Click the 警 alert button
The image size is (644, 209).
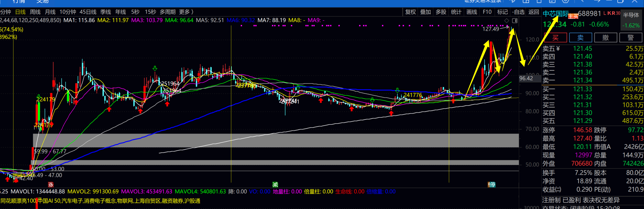click(631, 38)
